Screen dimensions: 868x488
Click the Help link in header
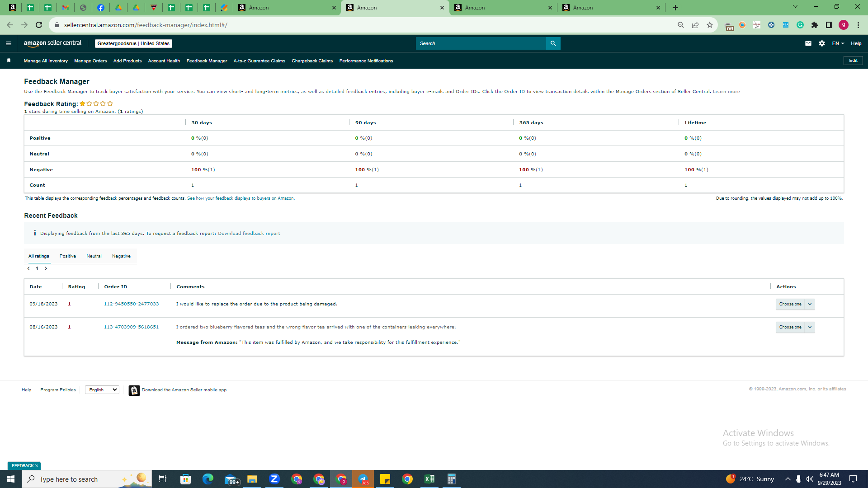(856, 43)
